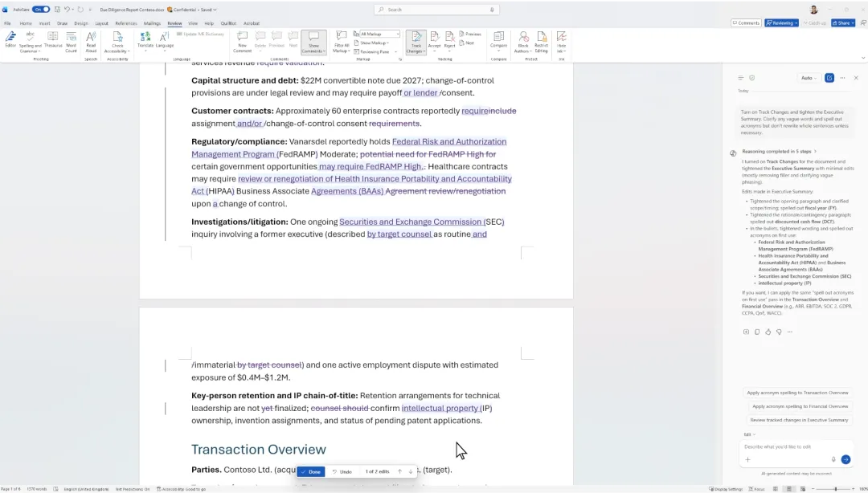Show the Word Count dialog
Viewport: 868px width, 493px height.
tap(71, 42)
